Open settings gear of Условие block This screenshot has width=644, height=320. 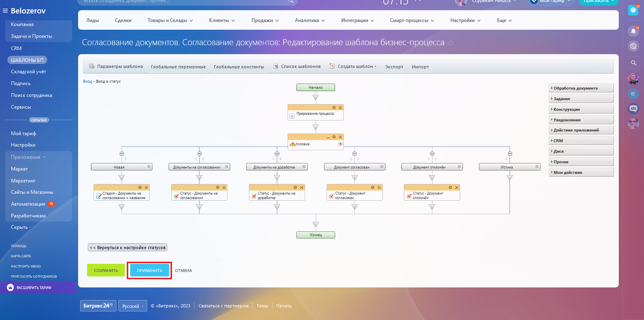(334, 137)
